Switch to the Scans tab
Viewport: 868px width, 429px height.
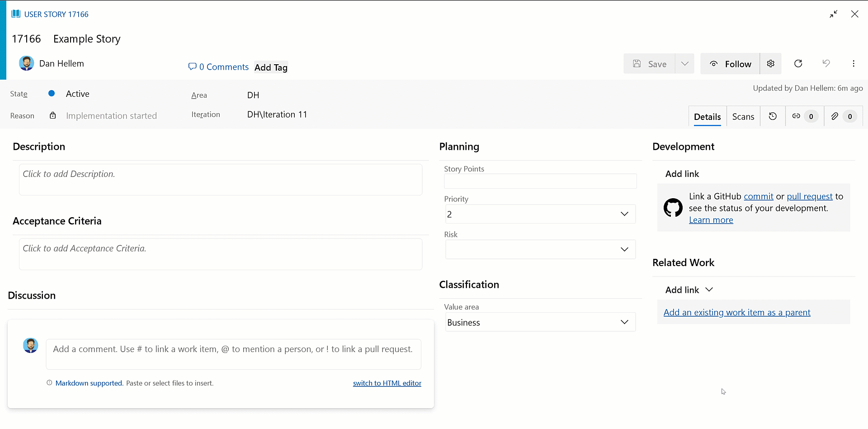point(743,116)
